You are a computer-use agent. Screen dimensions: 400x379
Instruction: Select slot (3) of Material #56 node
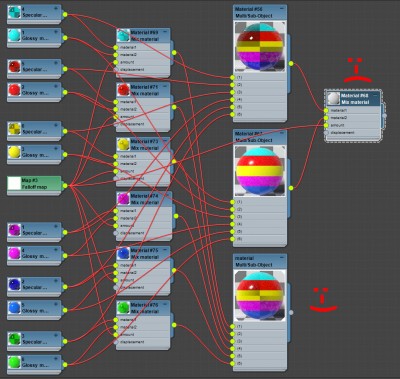[x=260, y=92]
